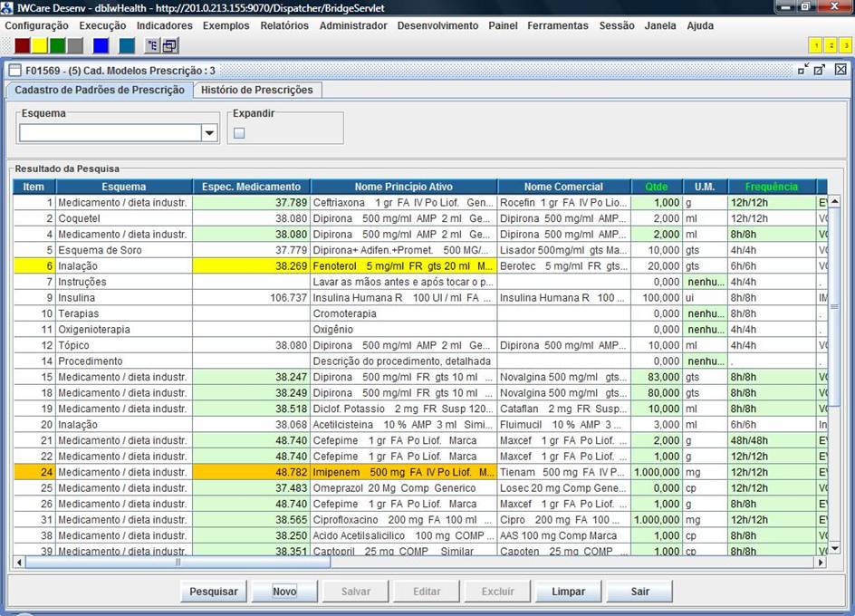Click the tree-structure toolbar icon
The height and width of the screenshot is (616, 855).
tap(152, 45)
